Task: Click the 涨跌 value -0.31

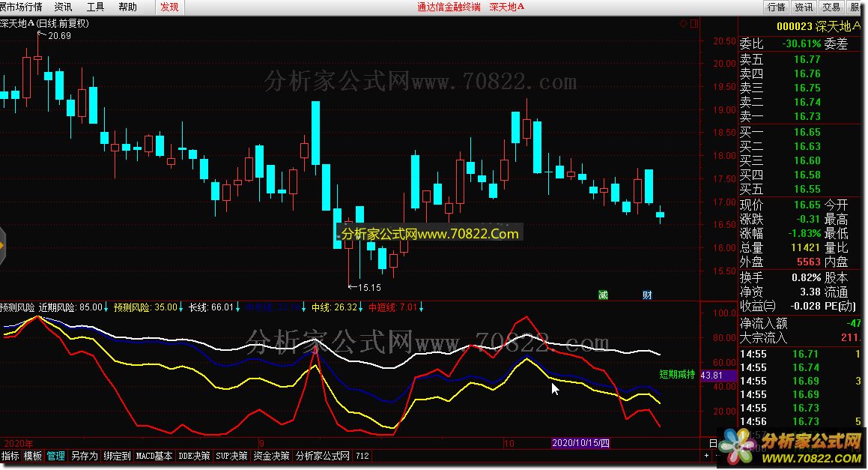Action: tap(809, 219)
